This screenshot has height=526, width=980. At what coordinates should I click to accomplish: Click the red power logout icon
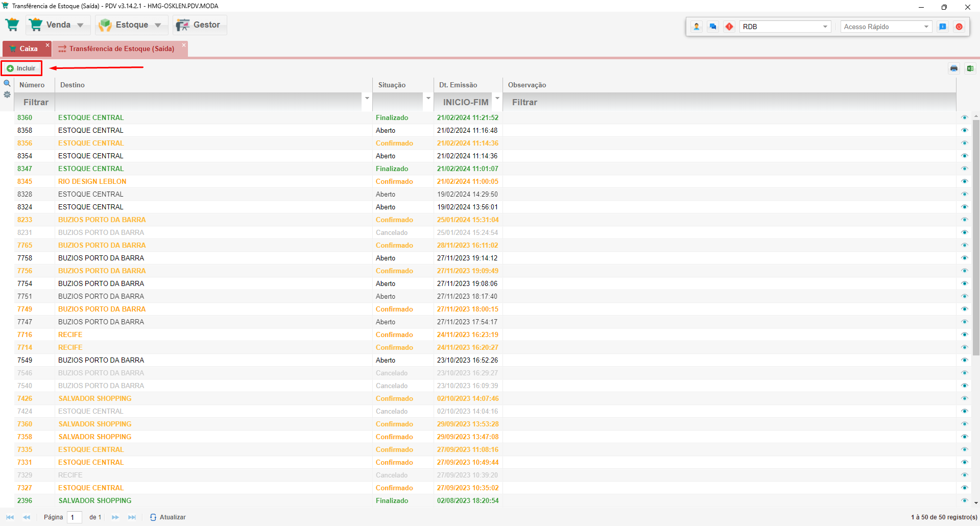959,27
